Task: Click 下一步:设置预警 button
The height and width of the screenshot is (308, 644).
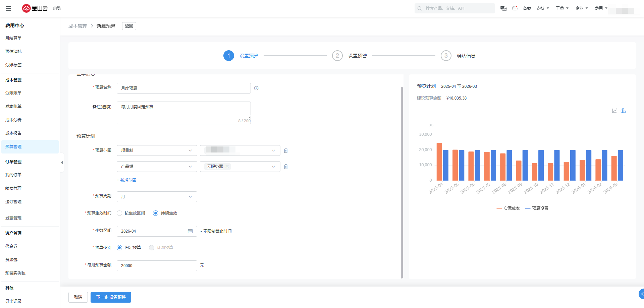Action: (x=111, y=297)
